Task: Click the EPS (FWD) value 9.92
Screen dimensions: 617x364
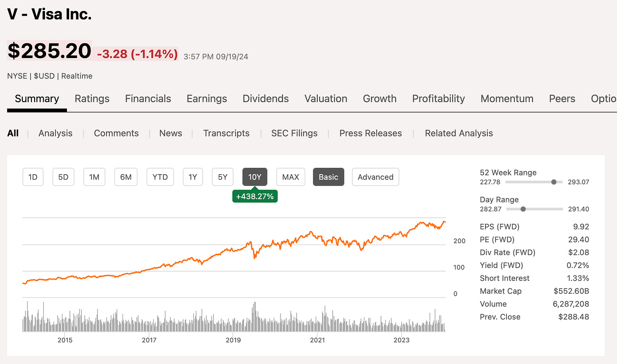Action: 581,227
